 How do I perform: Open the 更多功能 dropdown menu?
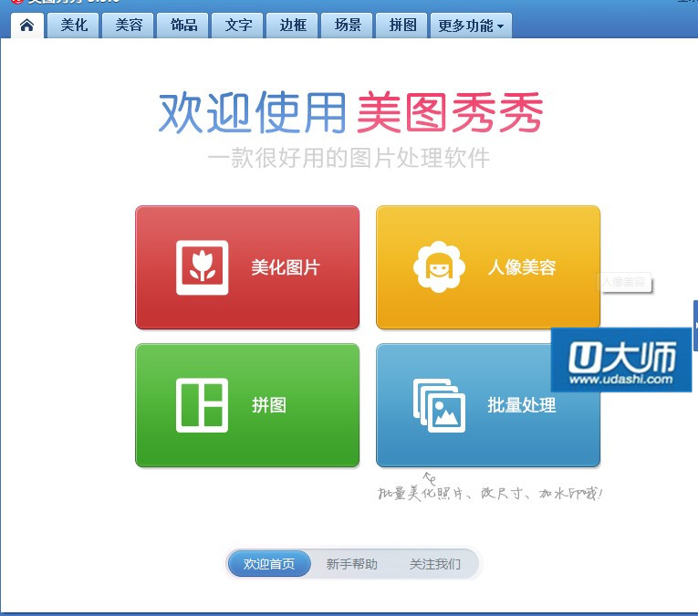tap(470, 26)
